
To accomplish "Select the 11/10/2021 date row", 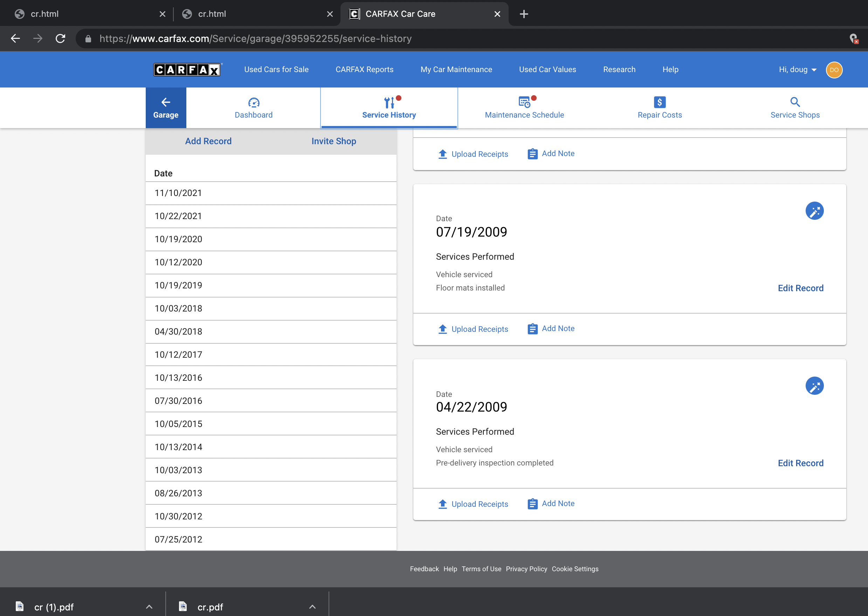I will click(271, 193).
